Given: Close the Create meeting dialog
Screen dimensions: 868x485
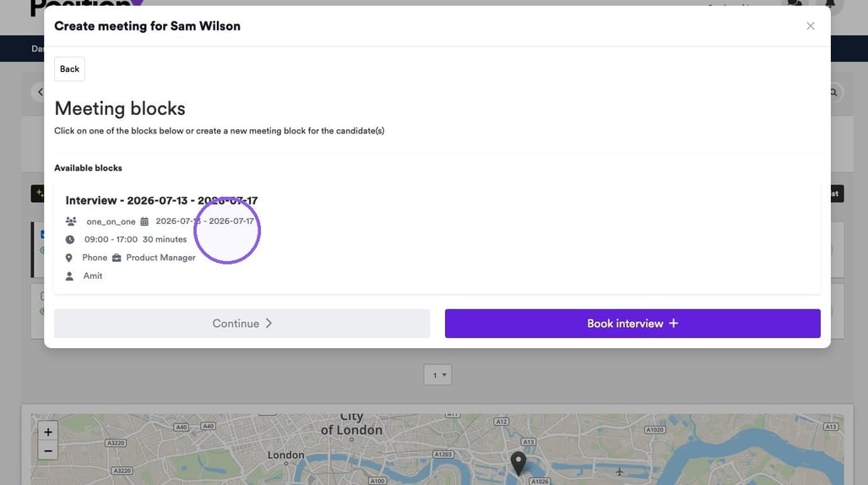Looking at the screenshot, I should point(811,26).
